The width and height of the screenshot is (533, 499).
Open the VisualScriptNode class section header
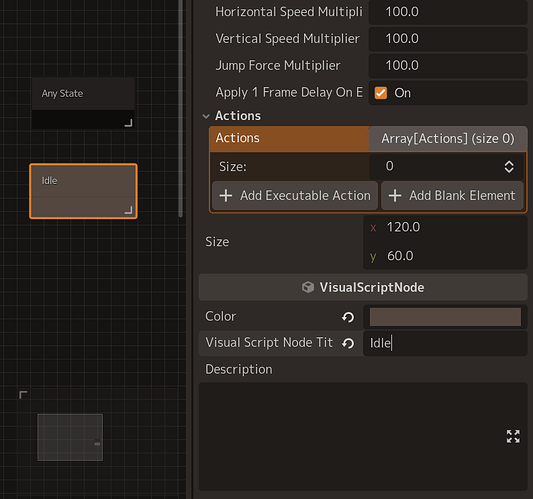pyautogui.click(x=363, y=287)
